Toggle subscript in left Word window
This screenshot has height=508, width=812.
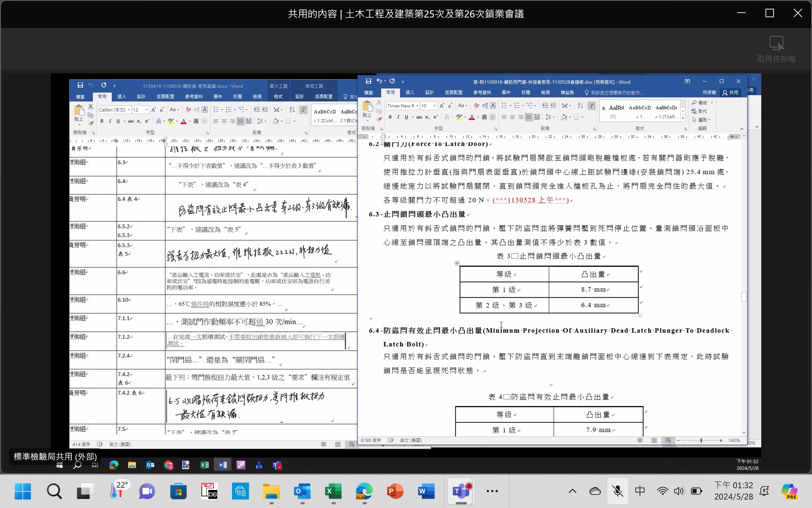click(139, 121)
